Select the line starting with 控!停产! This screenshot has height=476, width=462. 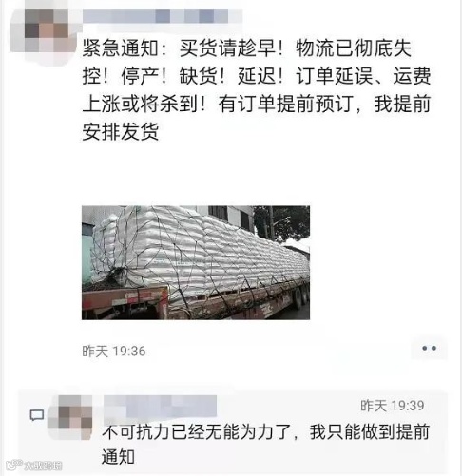(x=257, y=76)
